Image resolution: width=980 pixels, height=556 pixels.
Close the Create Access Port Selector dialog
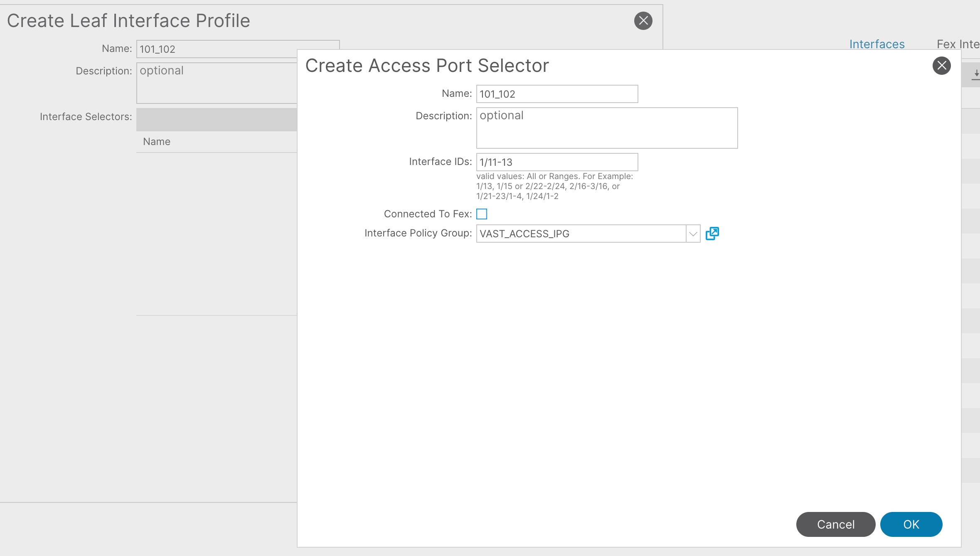click(x=941, y=66)
